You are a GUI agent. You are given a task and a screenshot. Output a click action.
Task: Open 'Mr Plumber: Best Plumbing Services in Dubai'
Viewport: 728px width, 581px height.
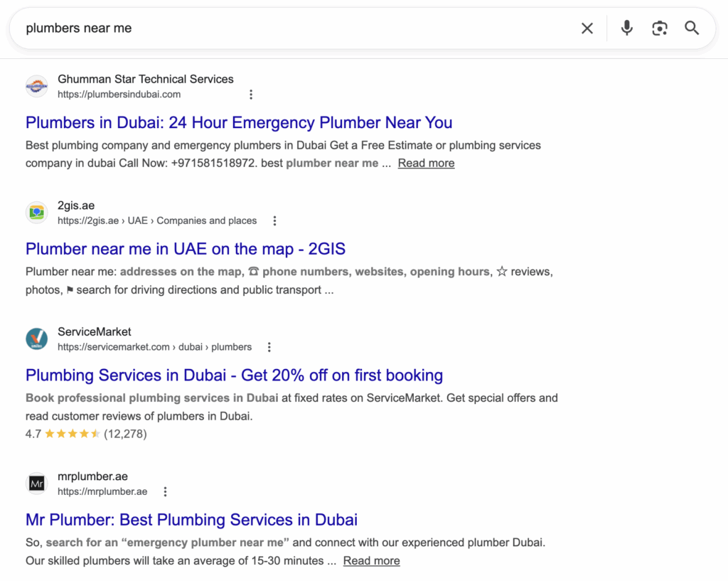pos(191,520)
